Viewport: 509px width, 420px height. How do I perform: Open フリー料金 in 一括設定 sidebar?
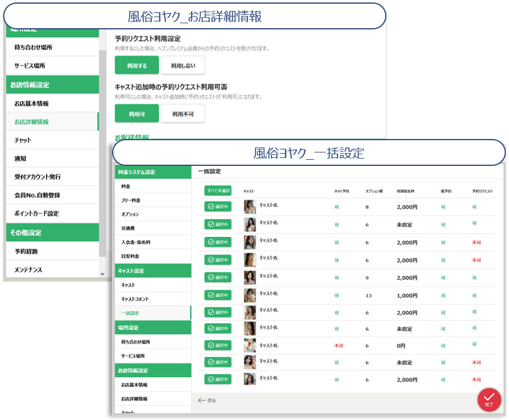coord(153,200)
